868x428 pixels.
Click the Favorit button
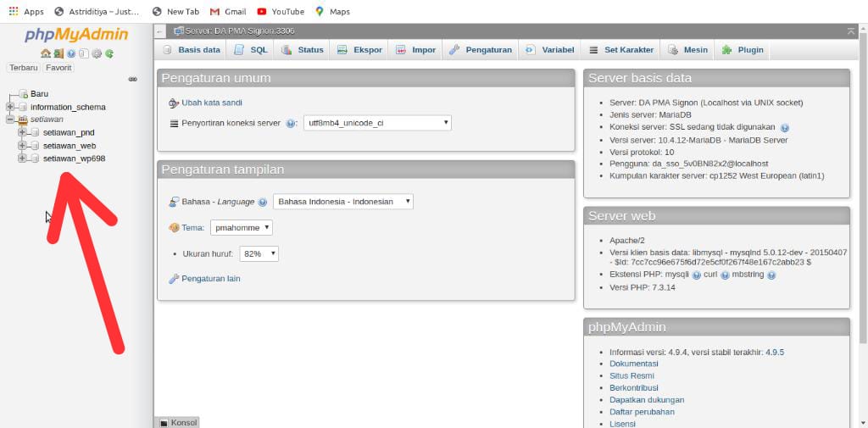pyautogui.click(x=58, y=68)
